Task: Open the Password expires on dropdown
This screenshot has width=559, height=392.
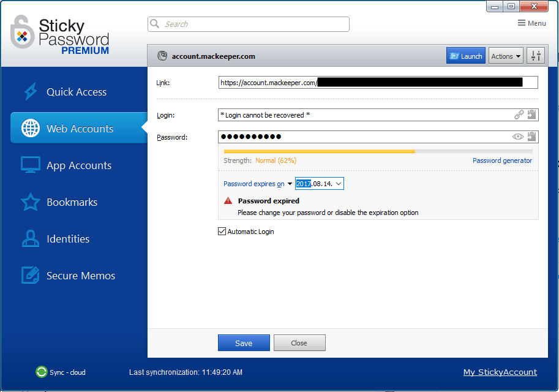Action: tap(290, 183)
